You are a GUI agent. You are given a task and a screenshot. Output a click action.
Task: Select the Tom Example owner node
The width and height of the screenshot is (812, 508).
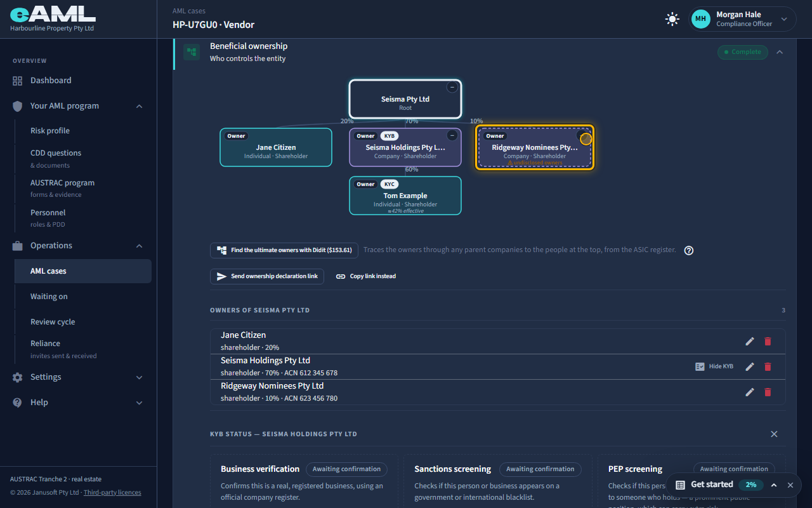[405, 196]
